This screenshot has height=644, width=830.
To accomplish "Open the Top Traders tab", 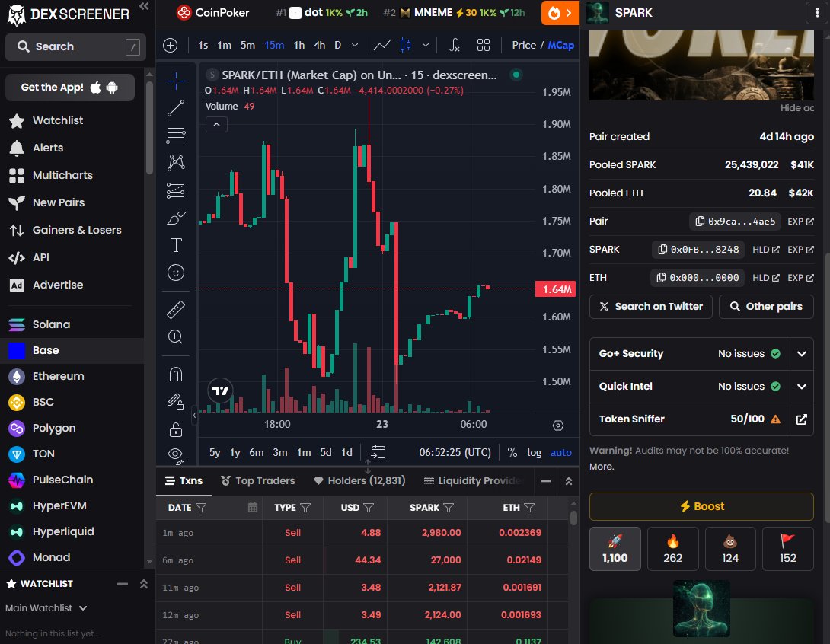I will click(258, 480).
